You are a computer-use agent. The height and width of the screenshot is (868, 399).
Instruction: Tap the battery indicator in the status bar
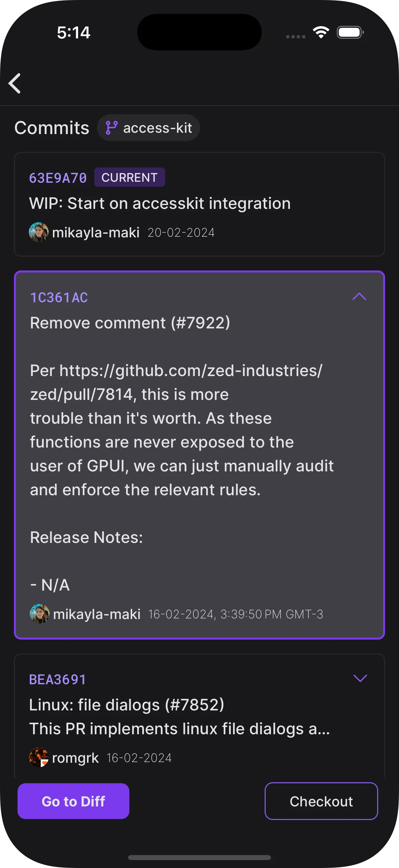(x=349, y=32)
